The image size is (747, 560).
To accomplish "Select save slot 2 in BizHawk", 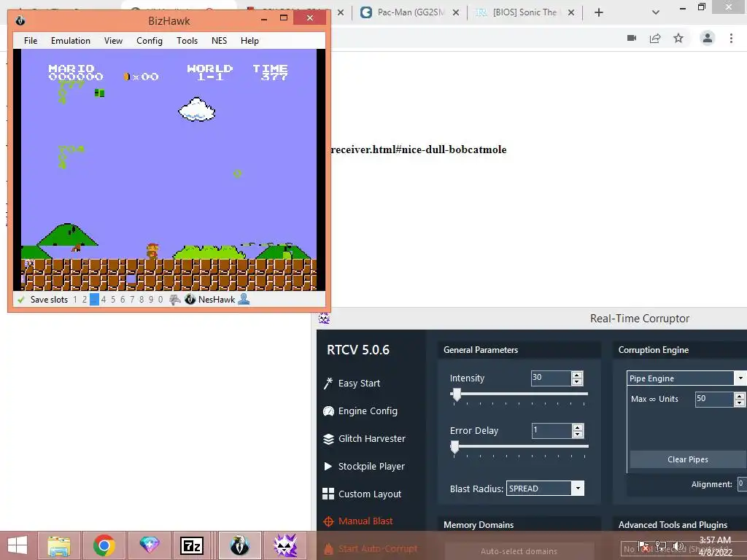I will tap(85, 300).
